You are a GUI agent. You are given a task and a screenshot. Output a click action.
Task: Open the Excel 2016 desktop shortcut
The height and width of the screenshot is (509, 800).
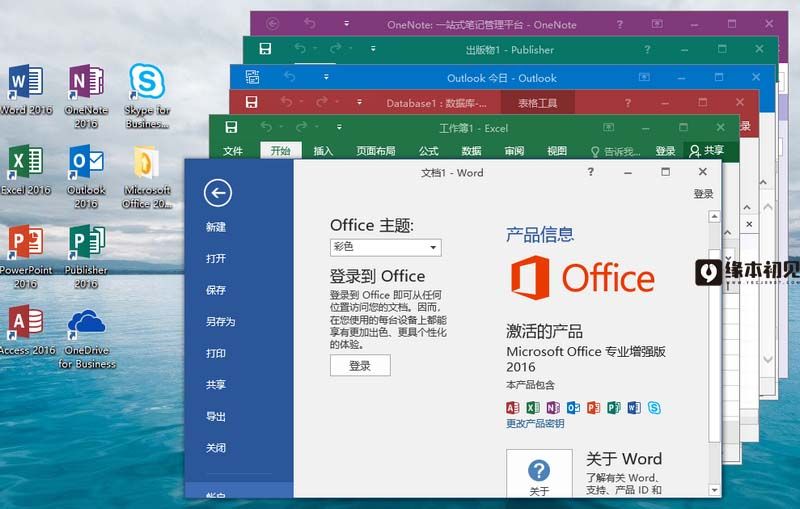26,170
